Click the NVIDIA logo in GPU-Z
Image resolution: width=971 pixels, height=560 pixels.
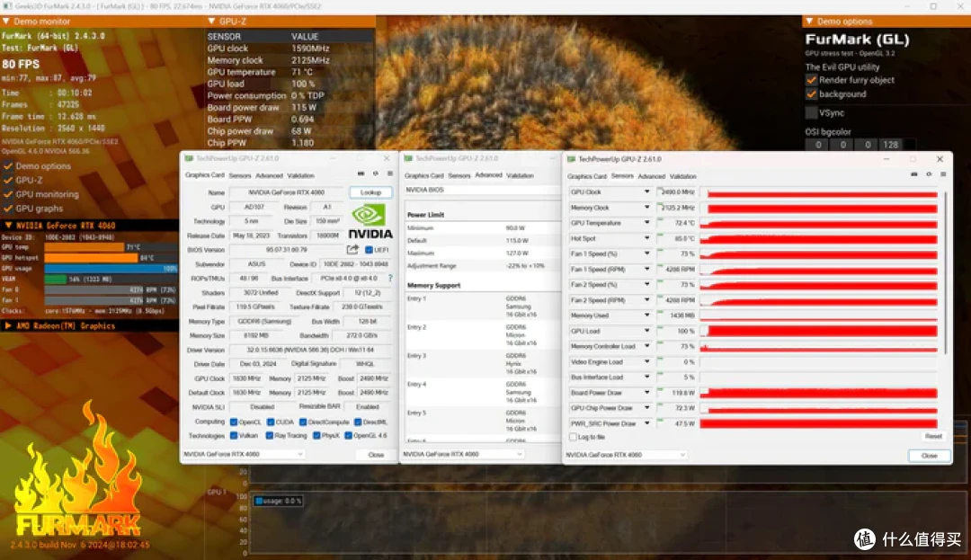pyautogui.click(x=370, y=221)
